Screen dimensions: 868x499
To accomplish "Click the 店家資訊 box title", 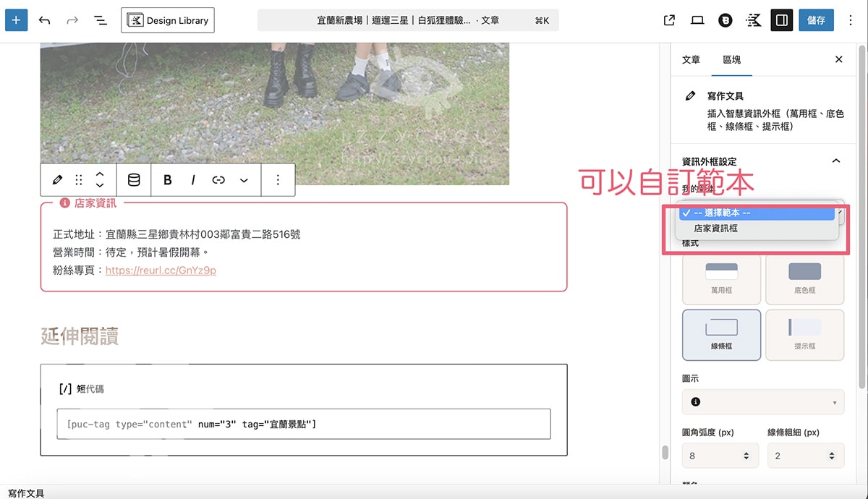I will click(95, 203).
